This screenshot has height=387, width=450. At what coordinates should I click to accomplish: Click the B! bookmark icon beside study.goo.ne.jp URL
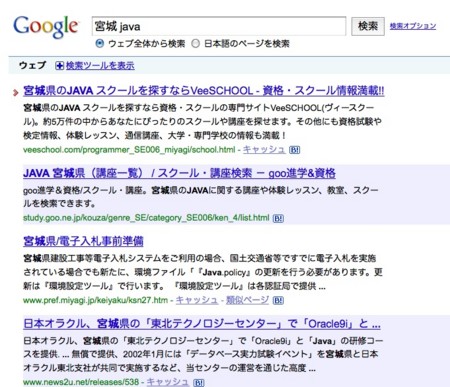tap(278, 218)
